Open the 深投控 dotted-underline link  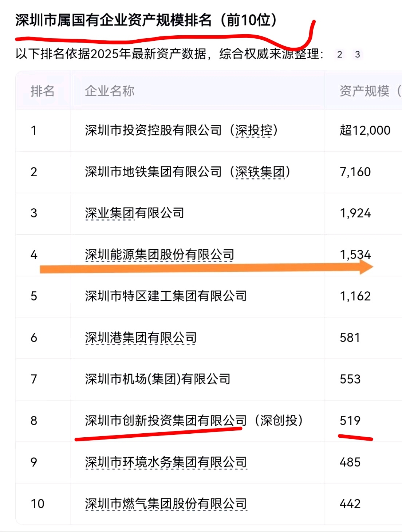pyautogui.click(x=253, y=130)
